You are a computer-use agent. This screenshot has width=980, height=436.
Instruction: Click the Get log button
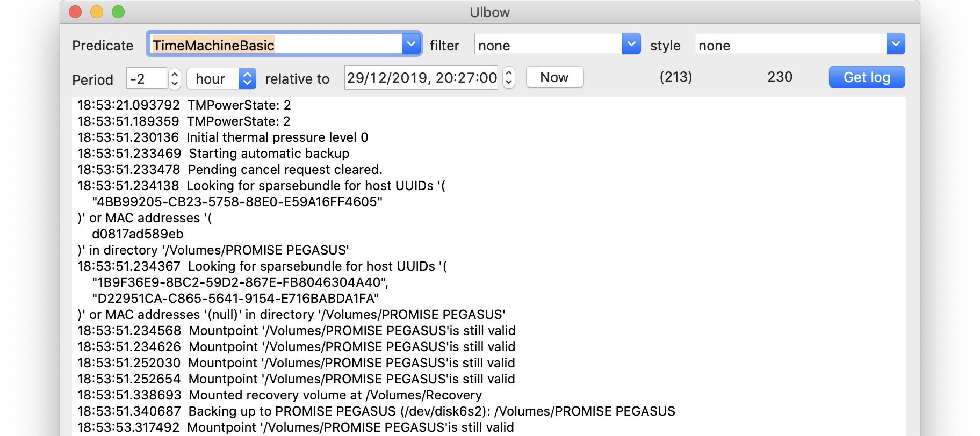point(866,77)
